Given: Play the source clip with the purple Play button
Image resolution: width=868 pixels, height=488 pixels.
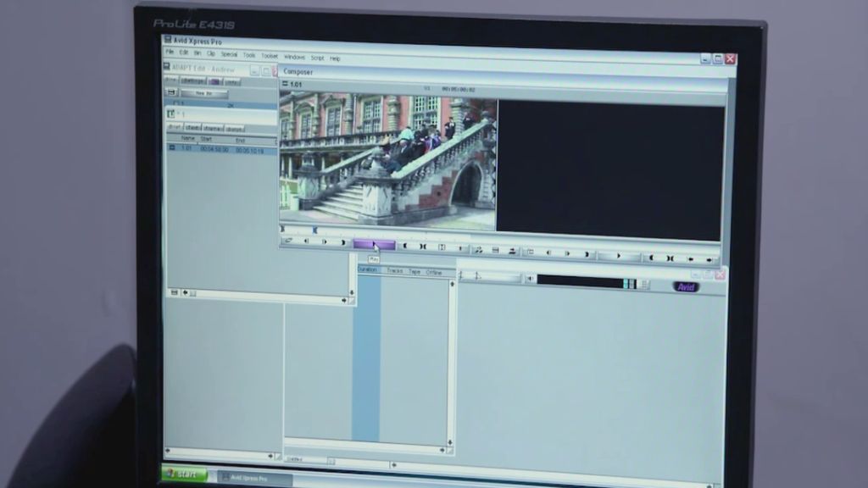Looking at the screenshot, I should click(x=374, y=244).
